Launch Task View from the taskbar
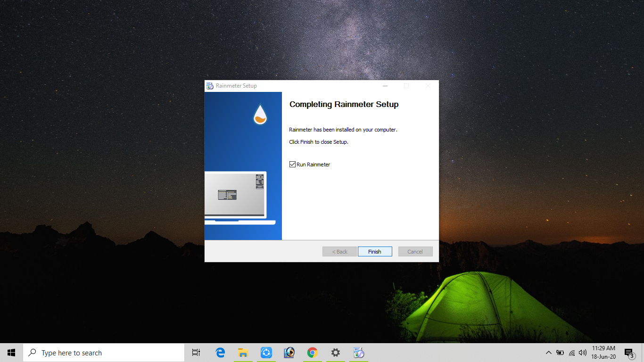The image size is (644, 362). pyautogui.click(x=196, y=352)
